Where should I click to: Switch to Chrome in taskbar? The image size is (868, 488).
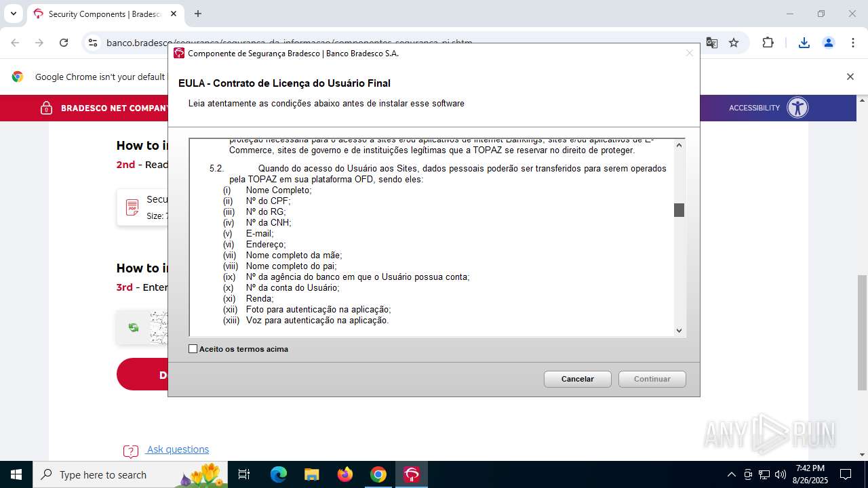click(378, 474)
